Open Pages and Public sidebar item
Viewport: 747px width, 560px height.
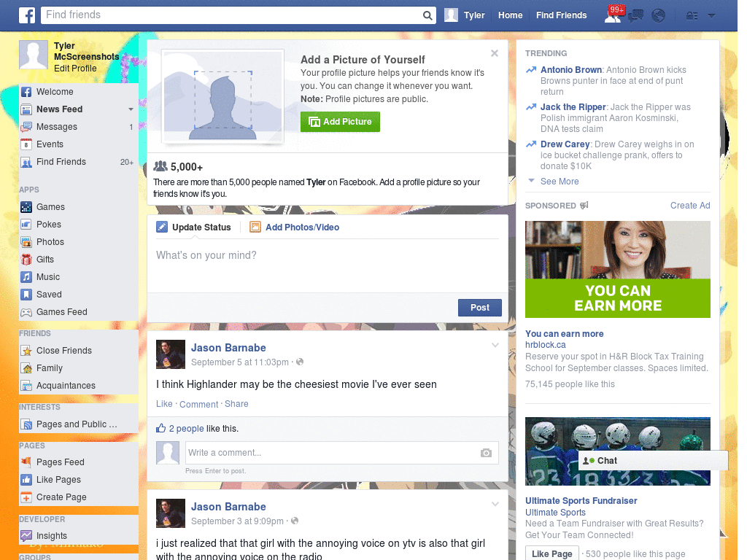click(76, 424)
